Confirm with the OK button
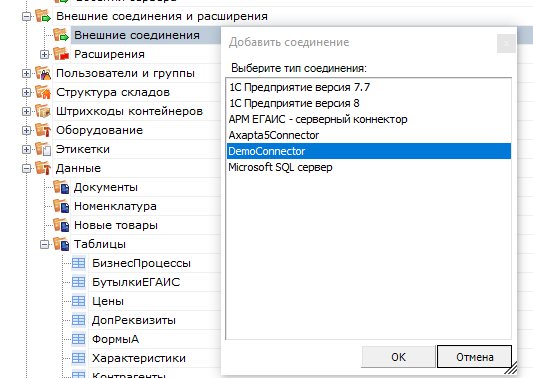The width and height of the screenshot is (533, 378). click(x=398, y=357)
